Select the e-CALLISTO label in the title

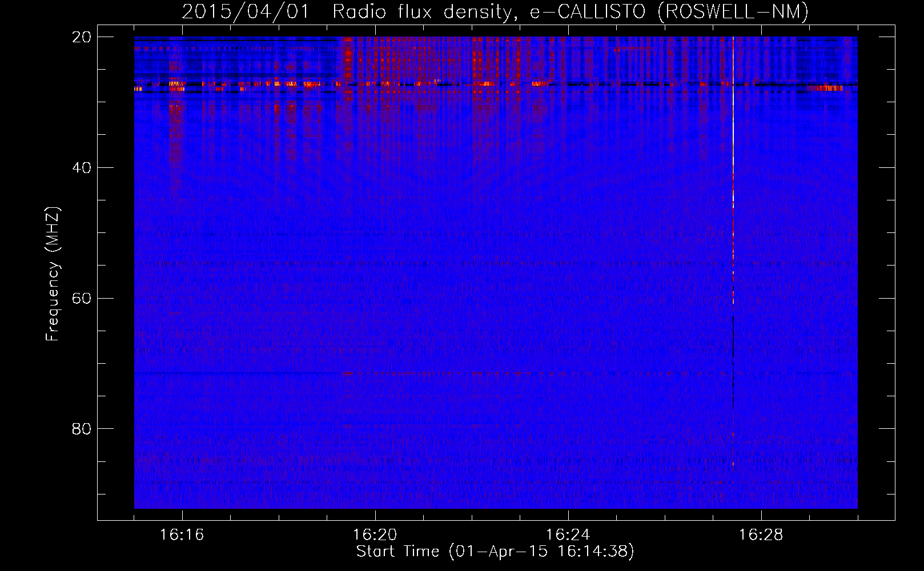(587, 11)
